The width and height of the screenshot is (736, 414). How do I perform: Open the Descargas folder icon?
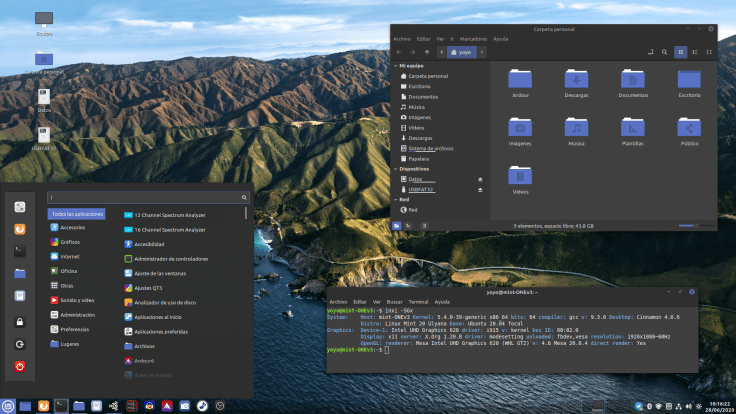click(x=576, y=80)
